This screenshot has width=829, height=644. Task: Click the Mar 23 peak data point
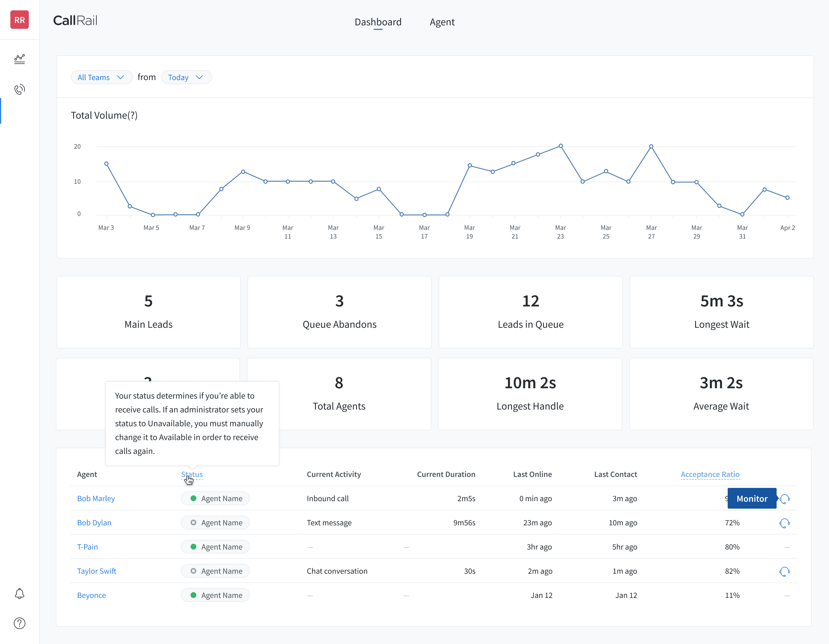click(561, 146)
